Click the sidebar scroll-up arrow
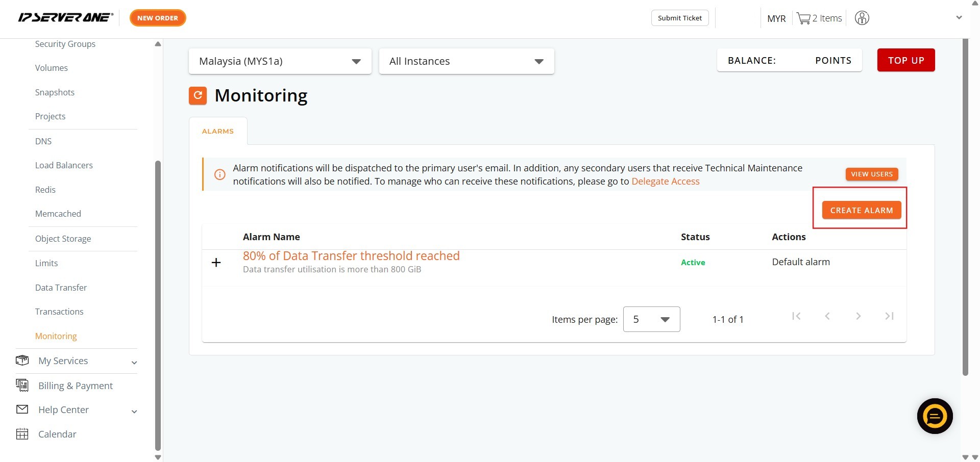 click(x=158, y=44)
